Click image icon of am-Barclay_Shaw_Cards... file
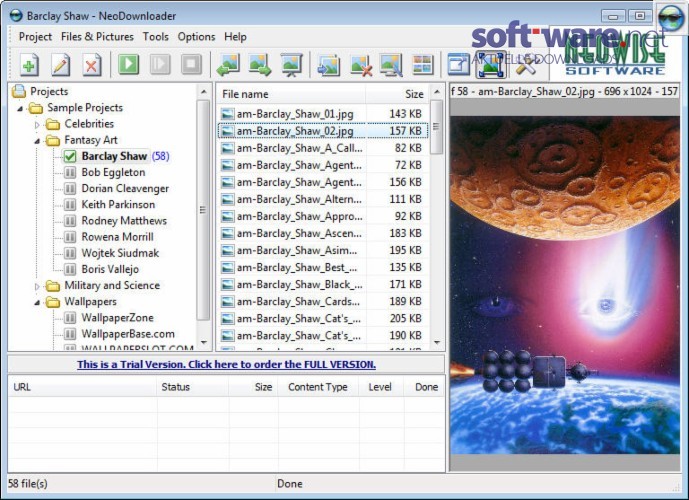Image resolution: width=689 pixels, height=500 pixels. click(228, 301)
